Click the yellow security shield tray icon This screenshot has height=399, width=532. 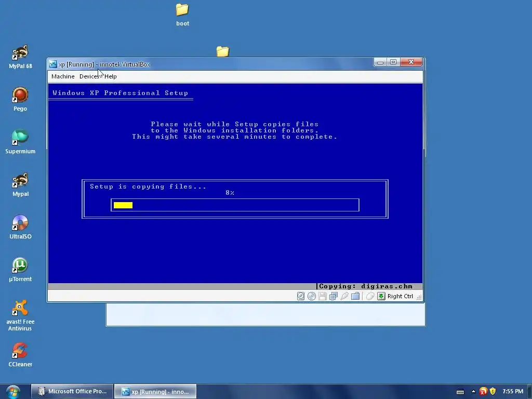pos(493,392)
